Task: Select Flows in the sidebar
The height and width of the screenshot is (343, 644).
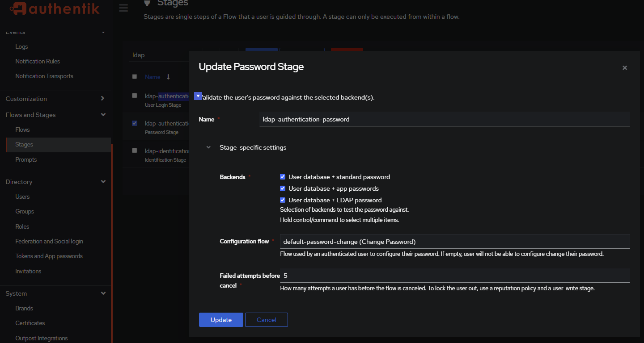Action: pyautogui.click(x=22, y=130)
